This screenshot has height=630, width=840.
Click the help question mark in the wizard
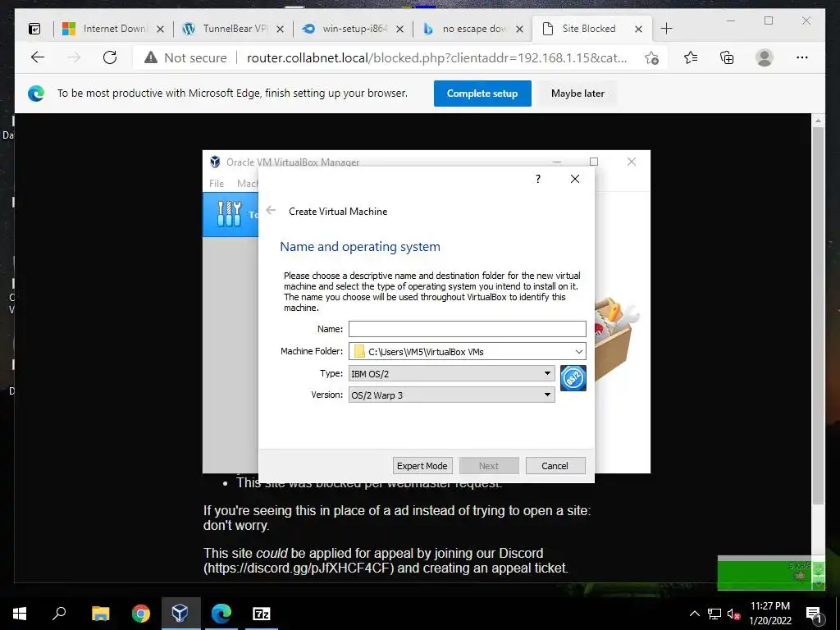538,179
